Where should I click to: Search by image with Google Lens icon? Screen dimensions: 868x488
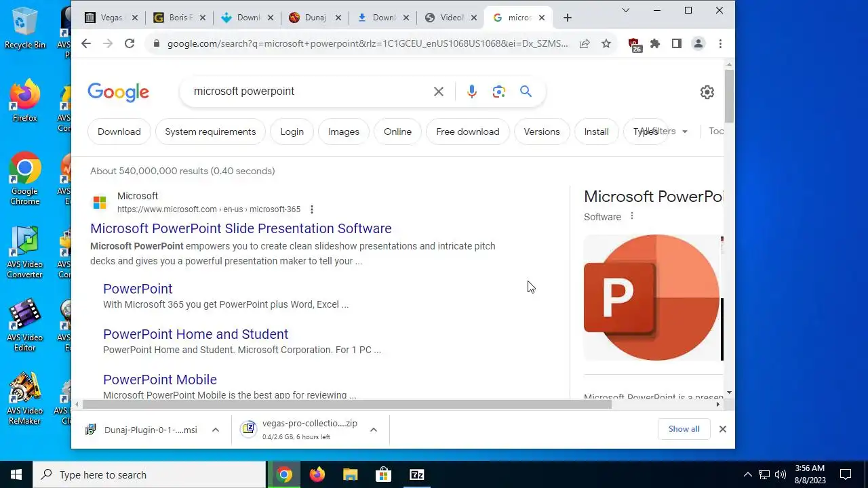[499, 91]
